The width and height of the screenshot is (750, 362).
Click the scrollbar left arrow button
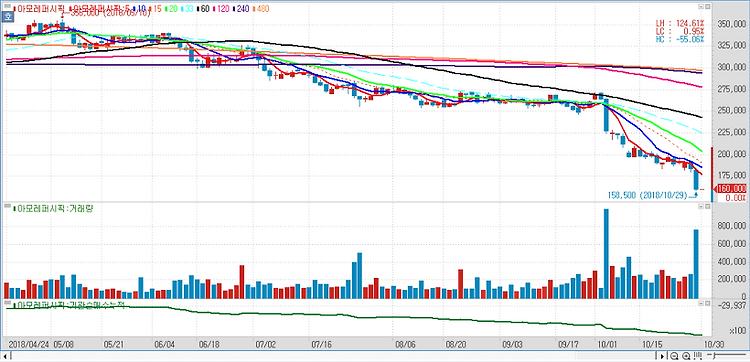pos(4,356)
